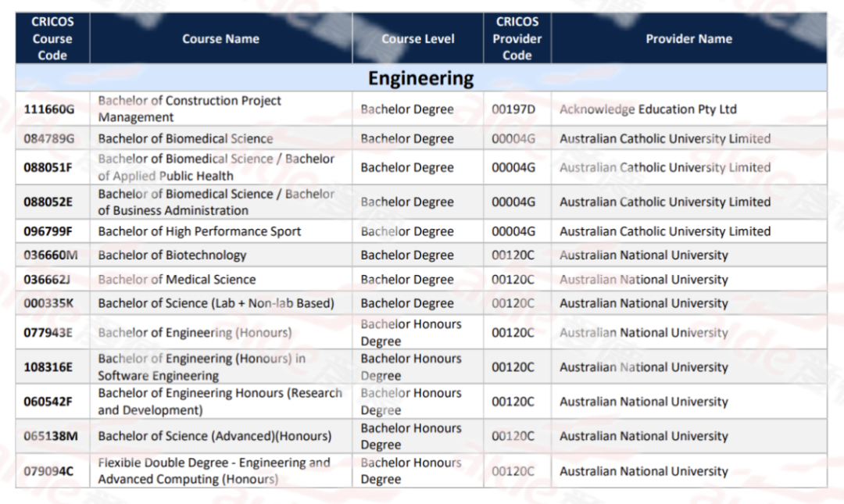This screenshot has height=504, width=844.
Task: Click Engineering (Honours) in Software Engineering course
Action: pos(202,367)
